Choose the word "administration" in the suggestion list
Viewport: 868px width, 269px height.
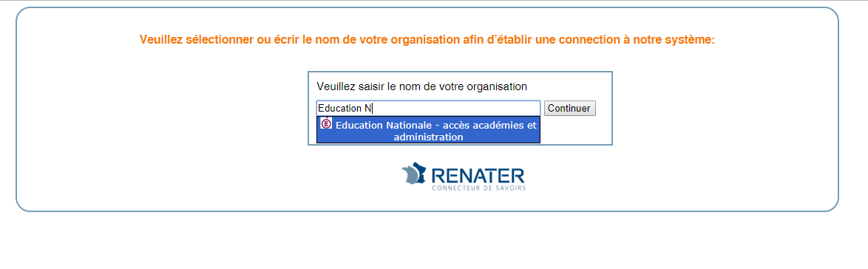429,137
